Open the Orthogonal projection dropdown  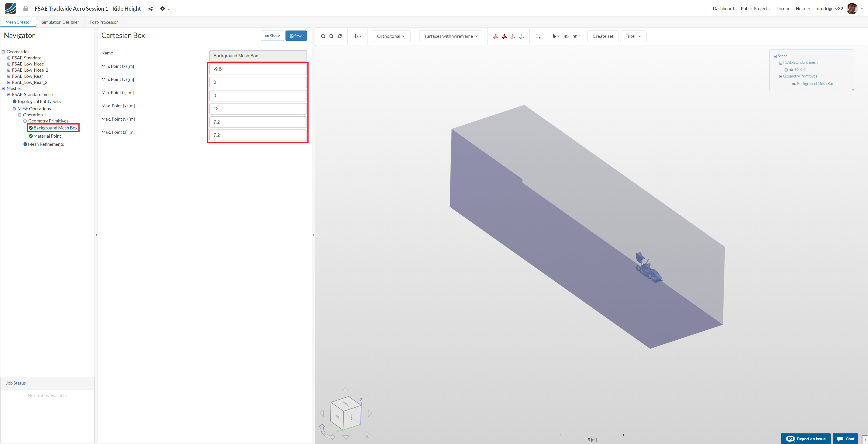pos(391,36)
